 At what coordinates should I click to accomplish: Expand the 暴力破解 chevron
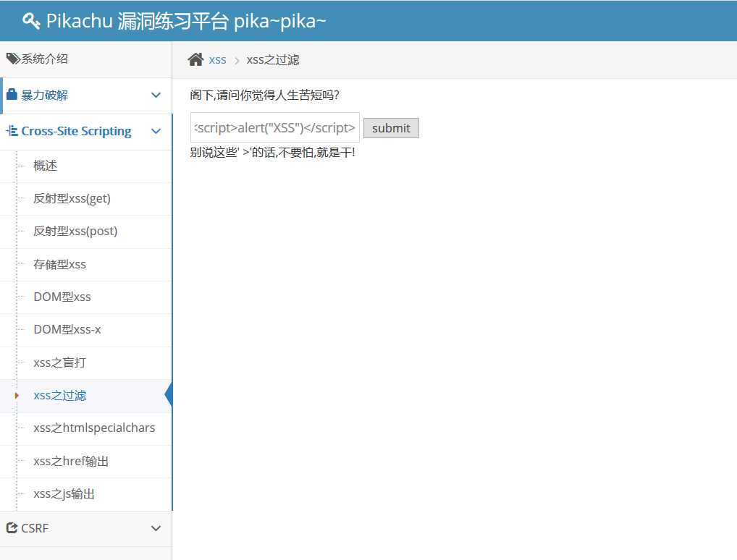click(156, 95)
